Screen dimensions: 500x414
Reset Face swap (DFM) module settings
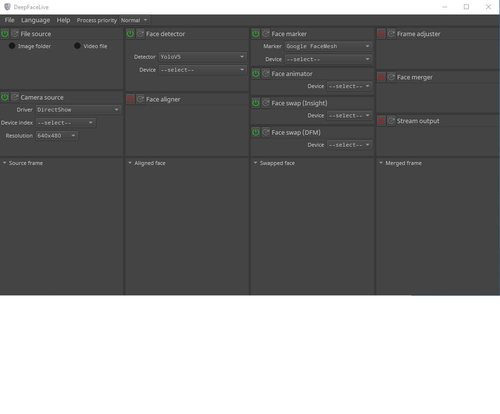pos(266,132)
